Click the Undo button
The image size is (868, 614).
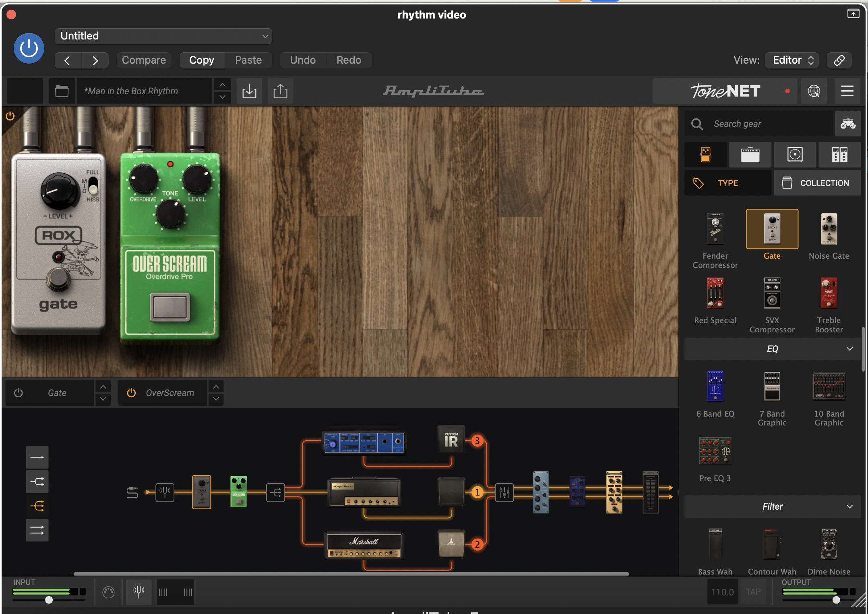(x=303, y=60)
